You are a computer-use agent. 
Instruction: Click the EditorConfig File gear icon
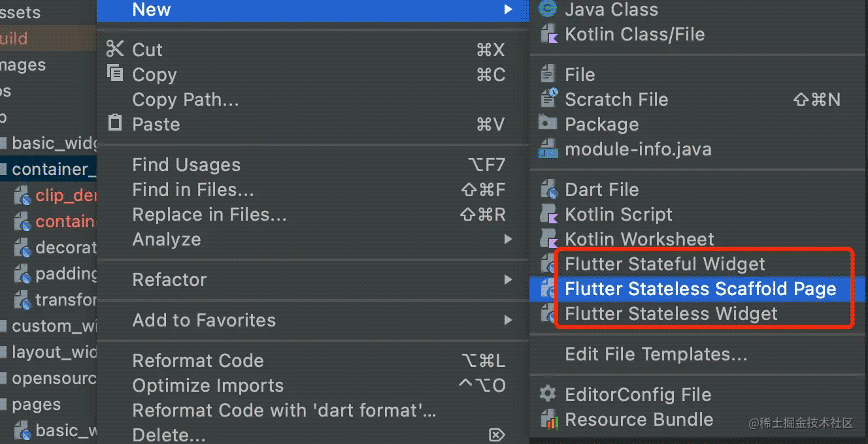click(547, 394)
